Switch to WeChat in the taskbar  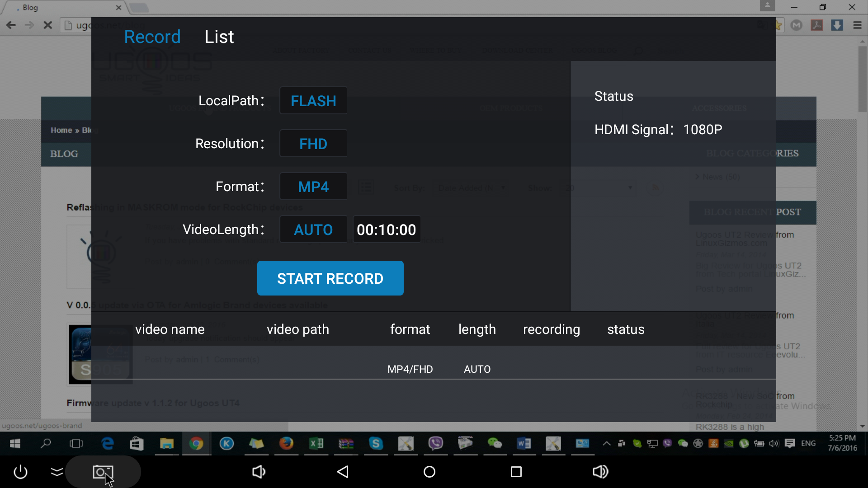(x=495, y=444)
